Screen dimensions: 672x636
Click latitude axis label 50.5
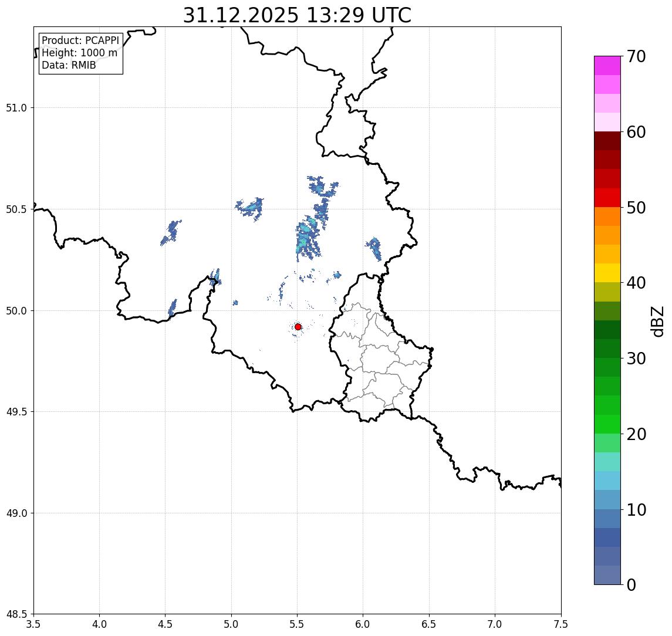(16, 209)
